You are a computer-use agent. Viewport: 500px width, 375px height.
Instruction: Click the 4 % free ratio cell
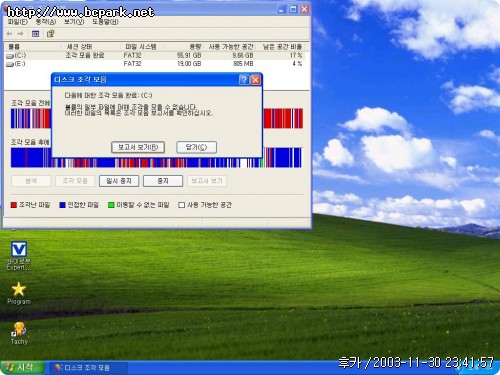297,64
